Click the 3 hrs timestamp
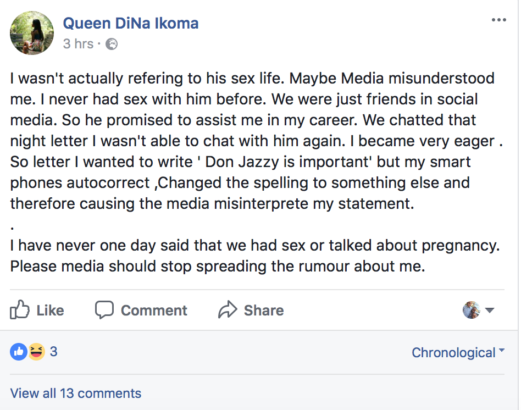The width and height of the screenshot is (521, 410). click(78, 44)
